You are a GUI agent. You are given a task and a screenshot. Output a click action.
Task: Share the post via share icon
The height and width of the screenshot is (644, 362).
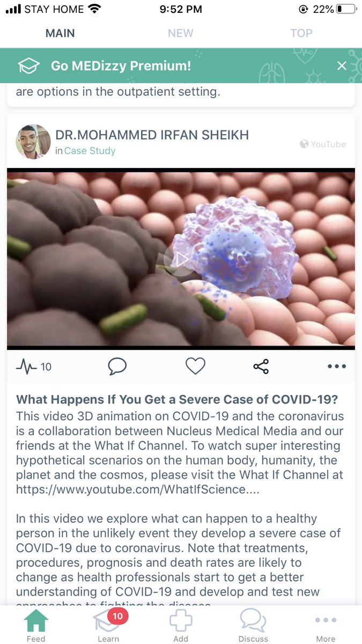(261, 367)
